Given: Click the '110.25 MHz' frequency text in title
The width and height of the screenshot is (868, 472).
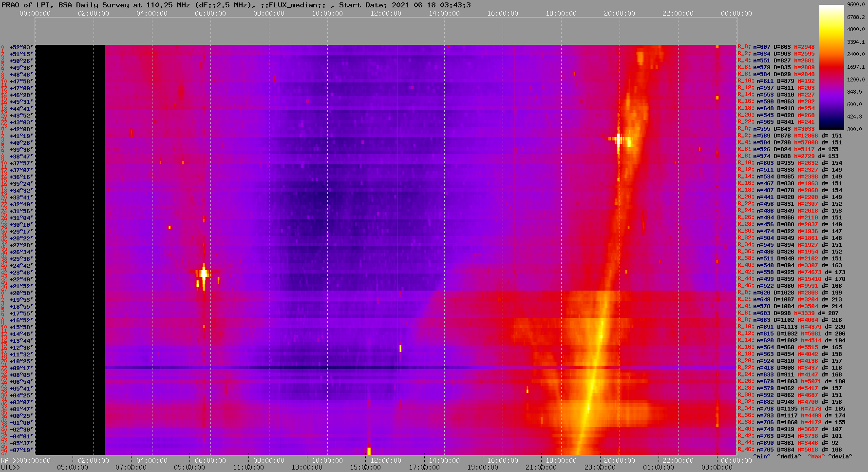Looking at the screenshot, I should (168, 5).
